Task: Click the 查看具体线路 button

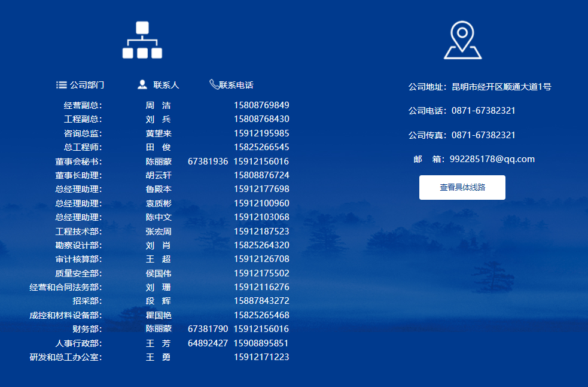Action: (x=462, y=187)
